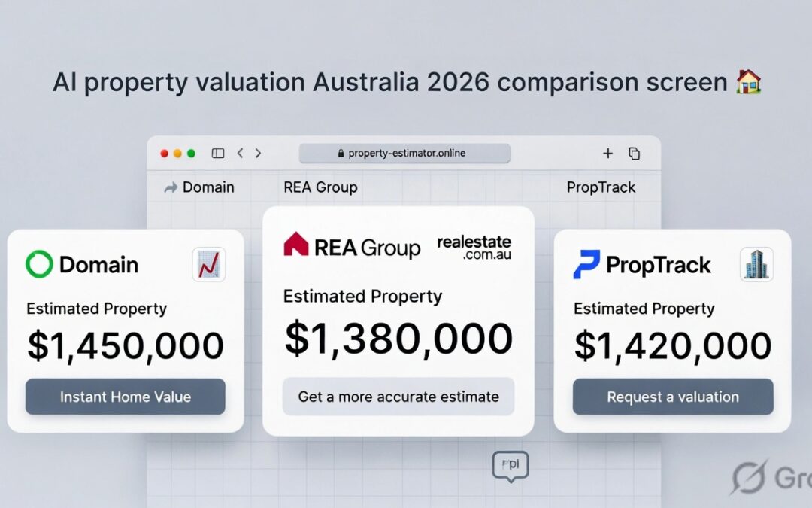Toggle the sidebar panel icon near the back arrow

(x=217, y=153)
